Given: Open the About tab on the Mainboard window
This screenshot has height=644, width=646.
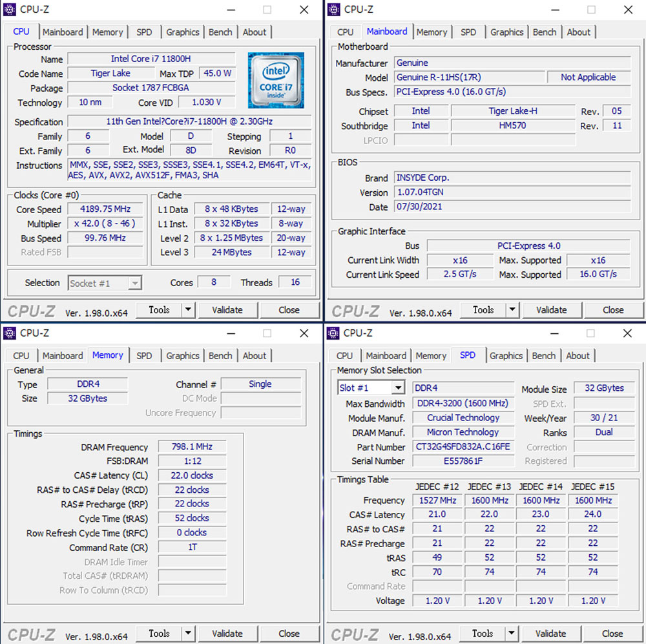Looking at the screenshot, I should 579,32.
